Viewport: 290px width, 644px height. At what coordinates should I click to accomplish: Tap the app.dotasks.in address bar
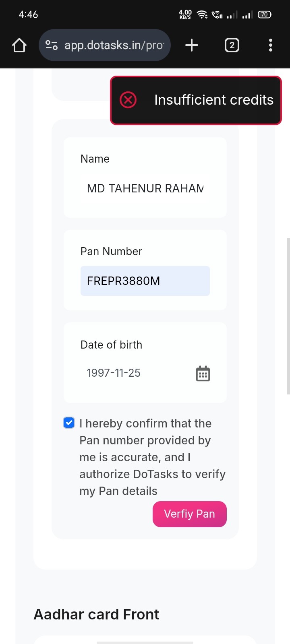(x=114, y=45)
